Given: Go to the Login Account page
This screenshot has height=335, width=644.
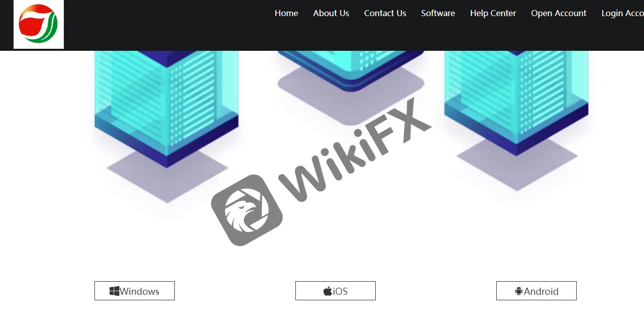Looking at the screenshot, I should coord(623,13).
